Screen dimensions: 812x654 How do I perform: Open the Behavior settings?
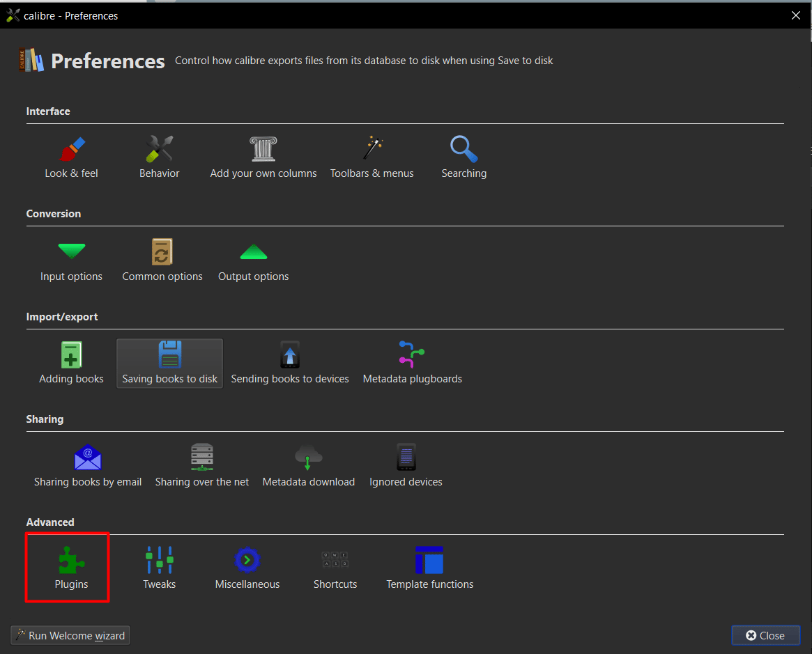coord(159,157)
